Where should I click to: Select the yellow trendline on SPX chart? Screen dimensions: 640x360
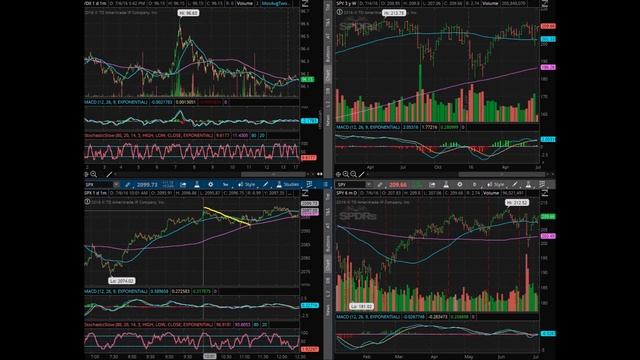(227, 216)
